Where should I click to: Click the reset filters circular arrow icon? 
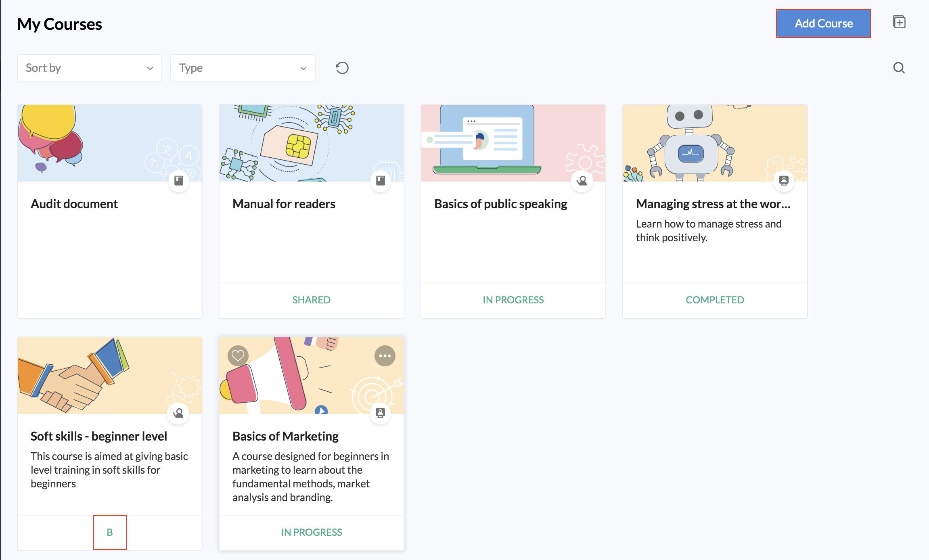(x=342, y=68)
